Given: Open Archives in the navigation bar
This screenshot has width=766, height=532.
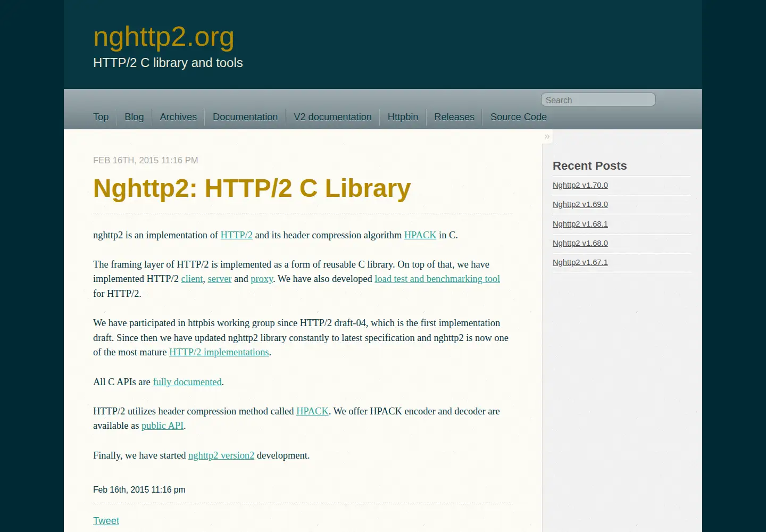Looking at the screenshot, I should (178, 117).
